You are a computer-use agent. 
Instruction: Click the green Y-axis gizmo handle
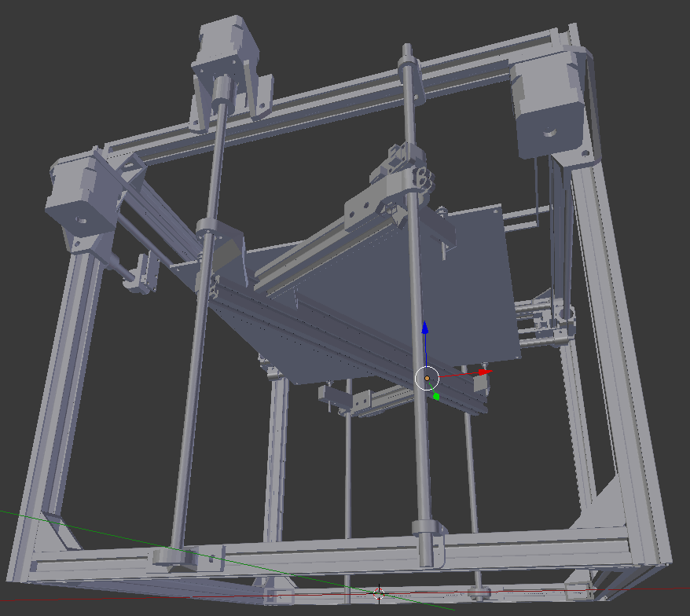click(436, 397)
